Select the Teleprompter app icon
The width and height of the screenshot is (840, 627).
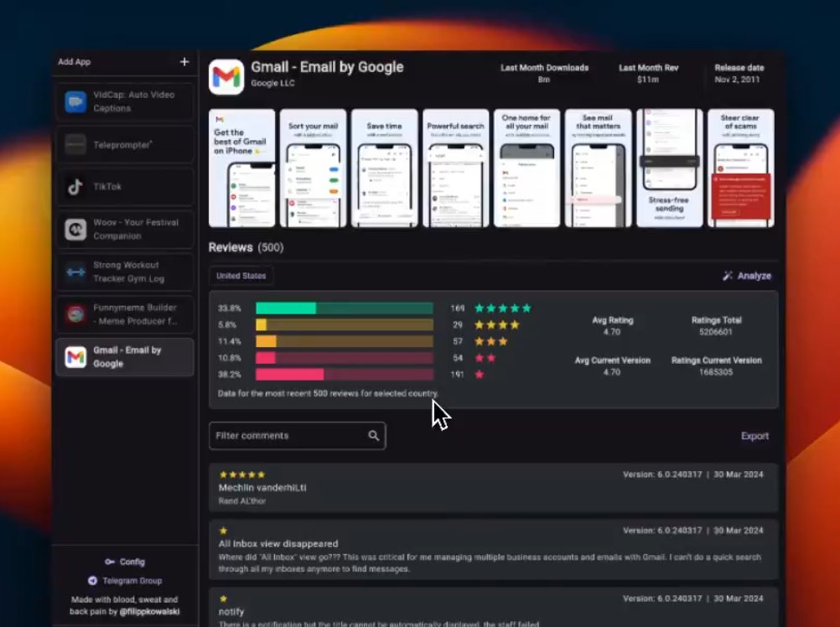click(75, 144)
